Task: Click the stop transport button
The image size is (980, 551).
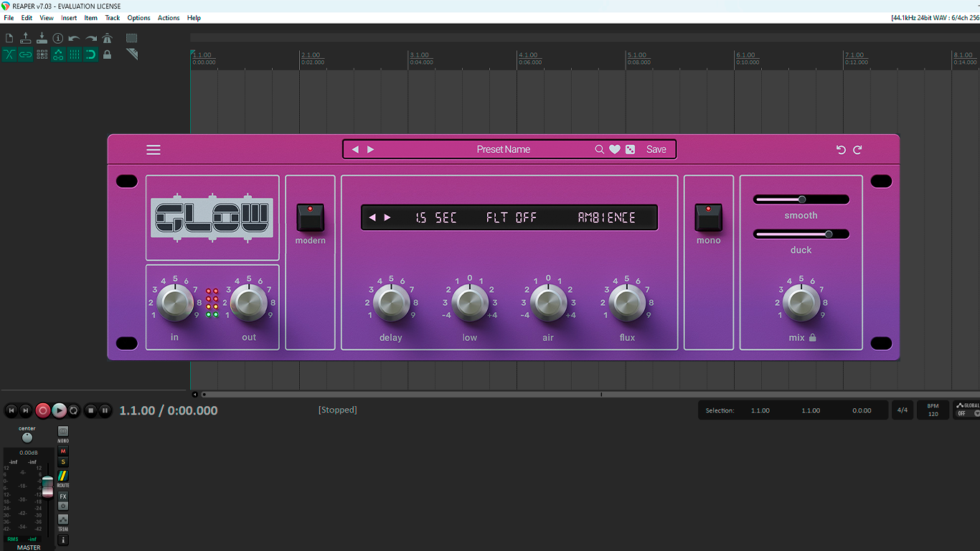Action: click(x=90, y=410)
